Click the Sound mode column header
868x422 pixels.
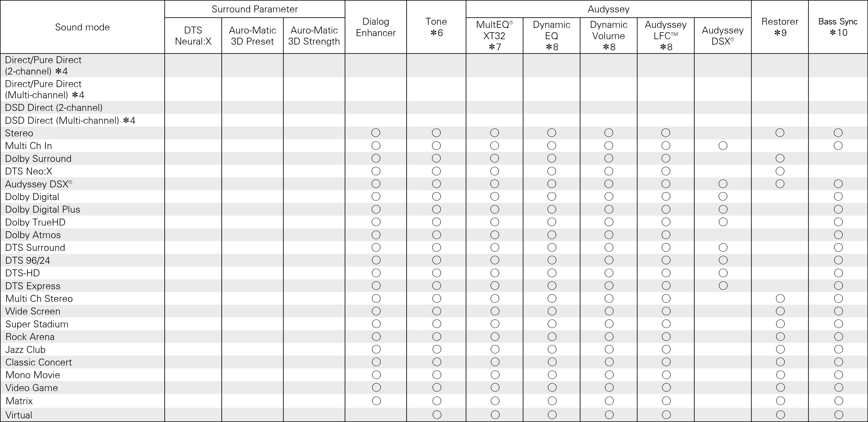pos(82,27)
